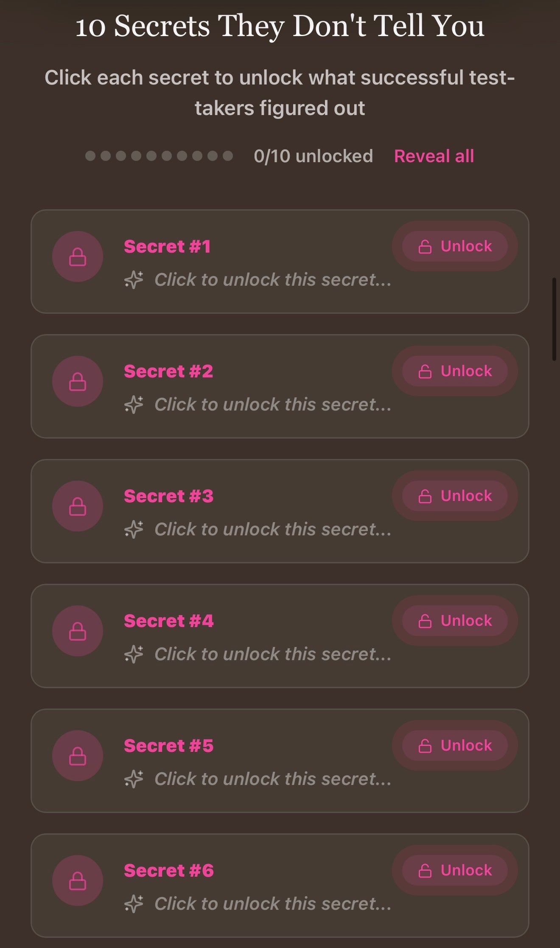Open the Reveal all link

pos(434,156)
